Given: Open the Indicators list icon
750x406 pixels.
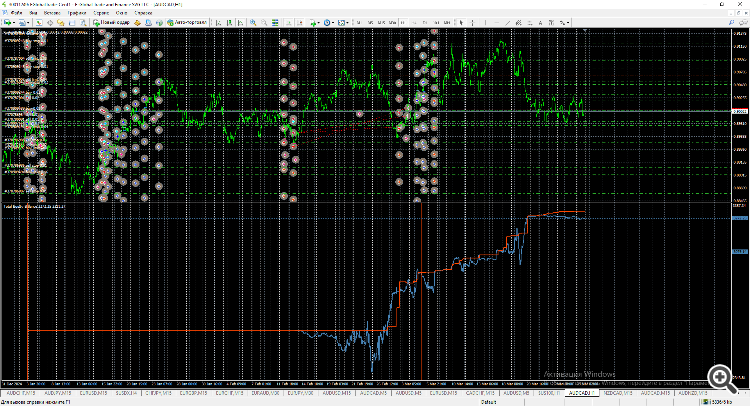Looking at the screenshot, I should pyautogui.click(x=313, y=22).
